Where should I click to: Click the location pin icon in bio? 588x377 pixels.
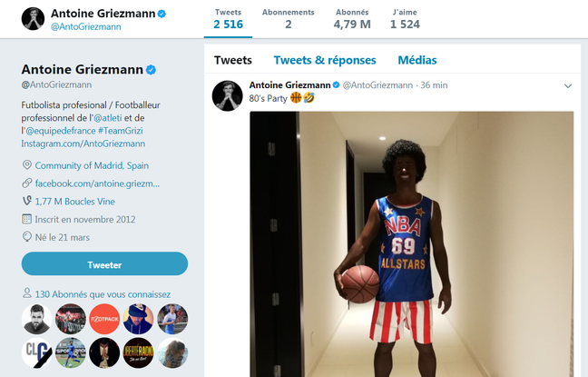(27, 165)
